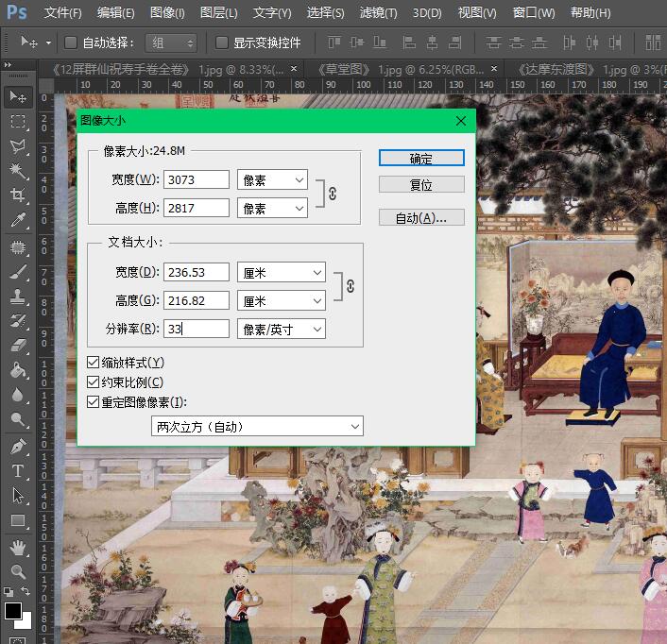Open 滤镜(T) menu
Viewport: 667px width, 644px height.
click(x=379, y=13)
